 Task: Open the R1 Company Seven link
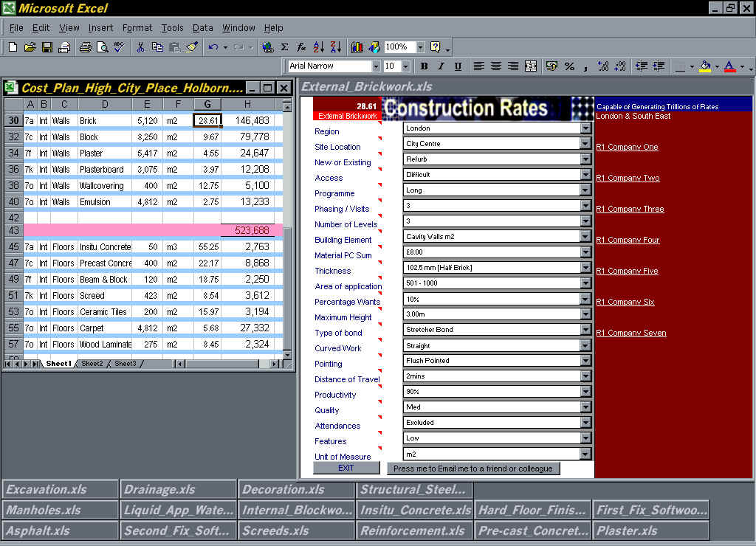pyautogui.click(x=631, y=333)
